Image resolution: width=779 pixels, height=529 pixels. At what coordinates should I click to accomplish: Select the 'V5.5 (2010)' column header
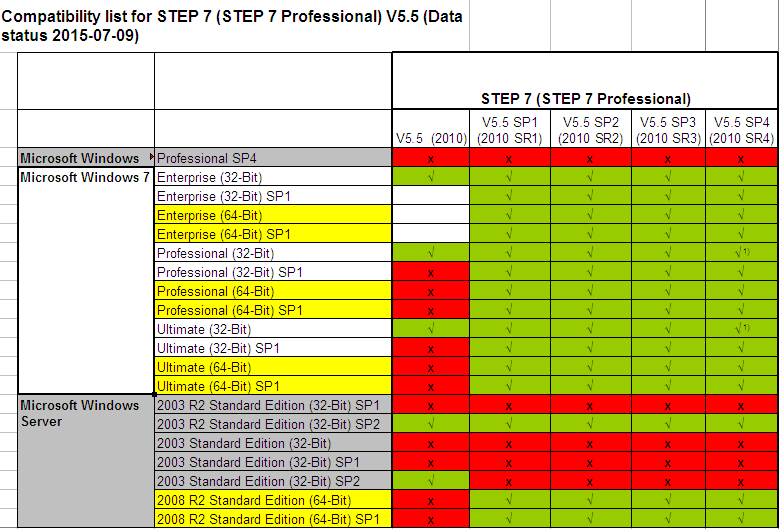coord(431,129)
